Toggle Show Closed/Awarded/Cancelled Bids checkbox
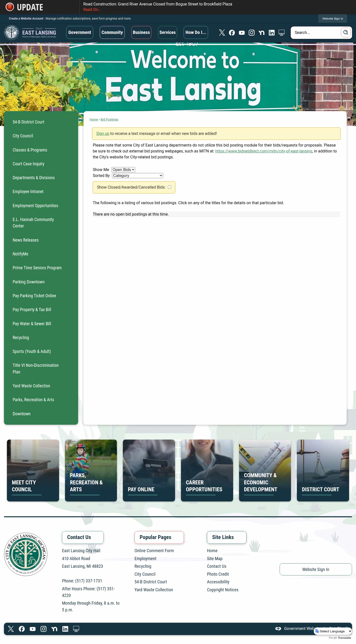This screenshot has width=356, height=644. [x=170, y=187]
